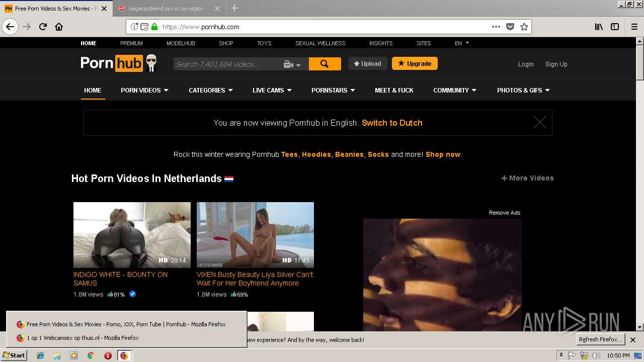Click the orange search magnifier button
The width and height of the screenshot is (644, 362).
[x=325, y=64]
